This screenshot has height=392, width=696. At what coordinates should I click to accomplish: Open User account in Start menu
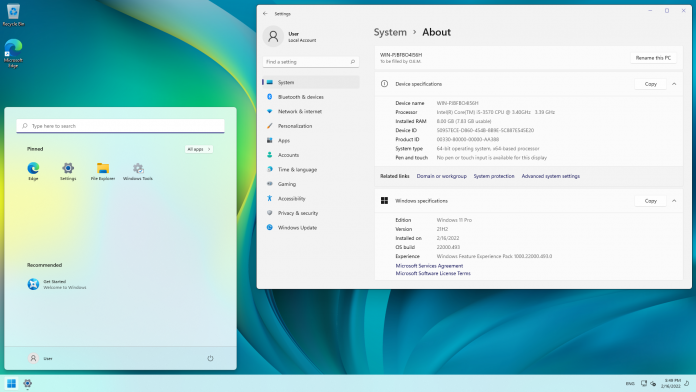pyautogui.click(x=40, y=358)
